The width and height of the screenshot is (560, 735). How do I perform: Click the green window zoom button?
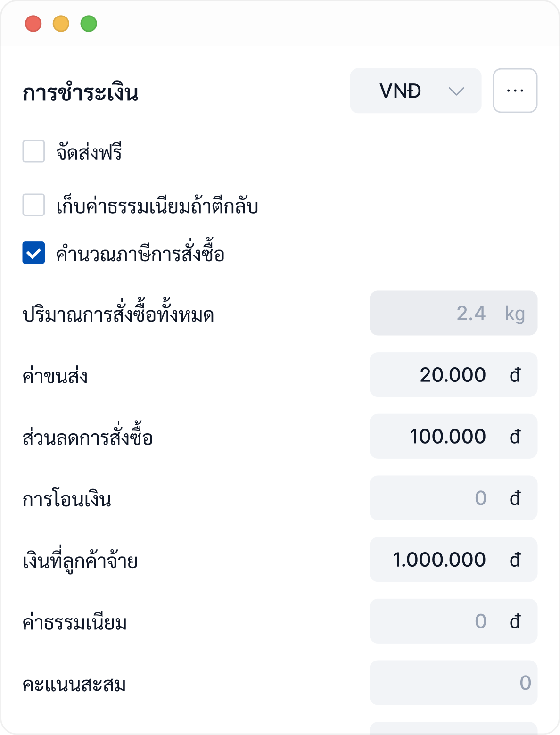89,24
